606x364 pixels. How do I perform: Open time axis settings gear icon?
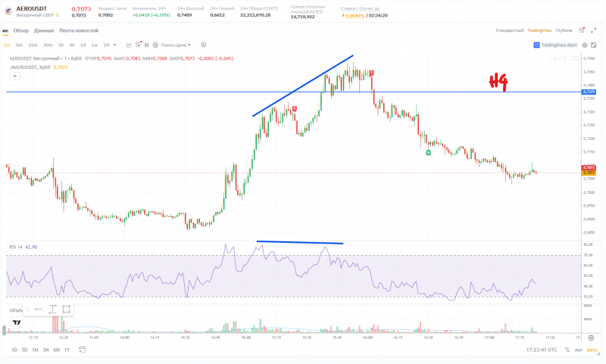pos(591,338)
